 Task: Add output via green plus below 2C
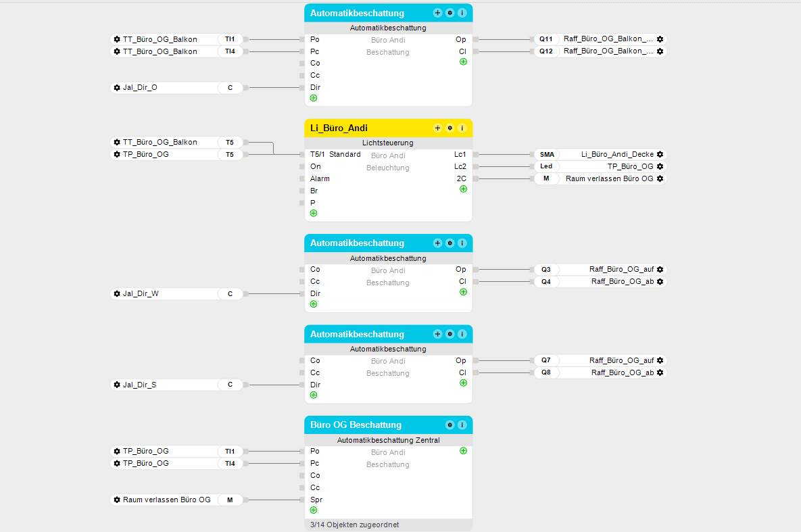pos(463,189)
